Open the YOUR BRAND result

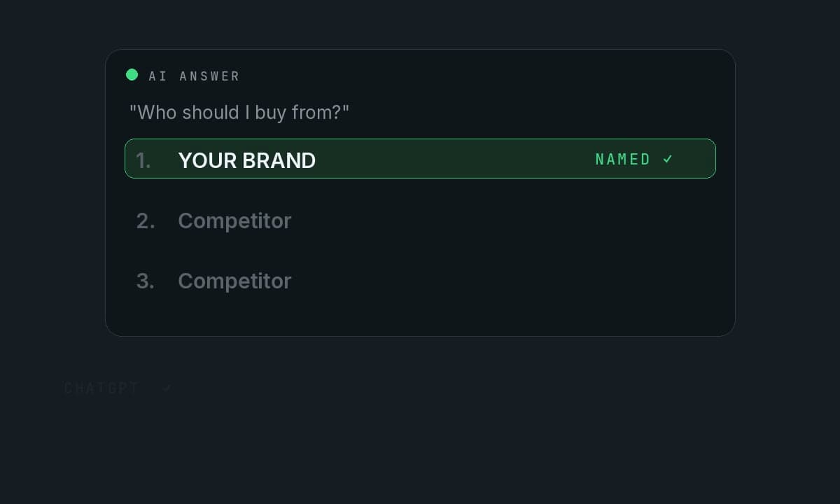(247, 160)
